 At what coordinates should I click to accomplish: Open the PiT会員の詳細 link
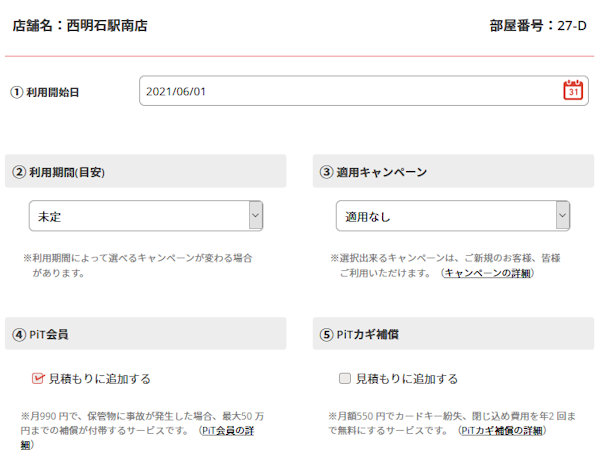point(228,431)
